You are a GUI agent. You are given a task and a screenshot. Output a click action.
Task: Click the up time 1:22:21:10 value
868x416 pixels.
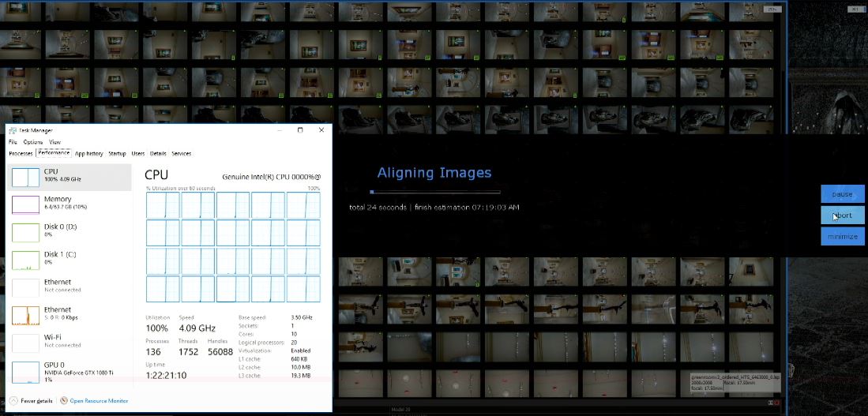[166, 376]
